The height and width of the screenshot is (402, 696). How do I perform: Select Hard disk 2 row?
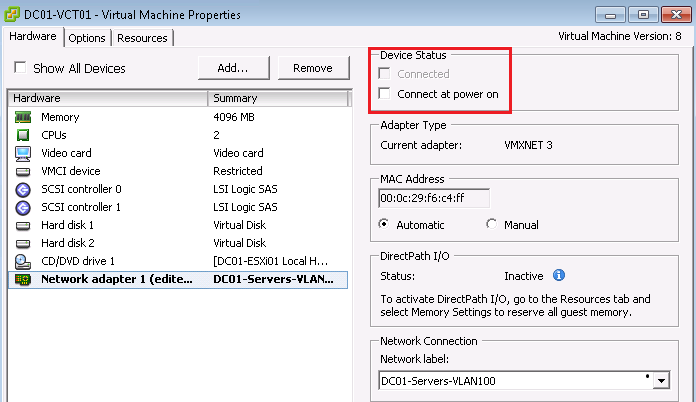(x=67, y=243)
